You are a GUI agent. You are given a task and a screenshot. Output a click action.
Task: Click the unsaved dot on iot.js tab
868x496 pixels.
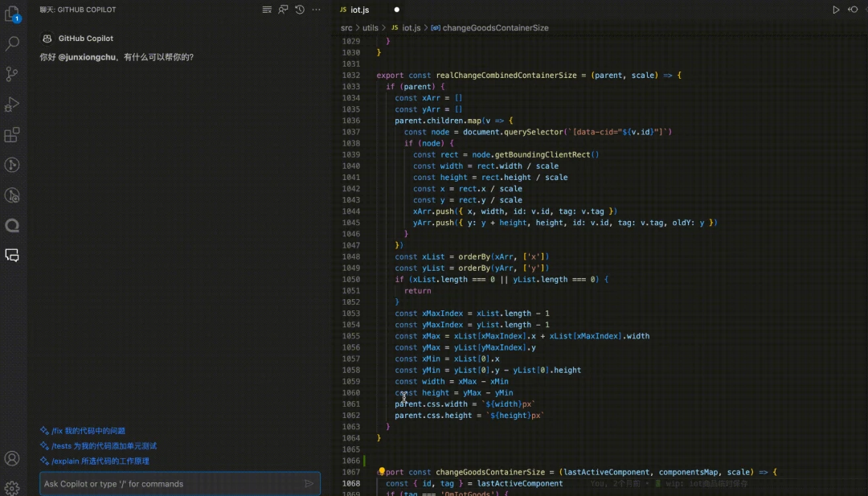396,10
